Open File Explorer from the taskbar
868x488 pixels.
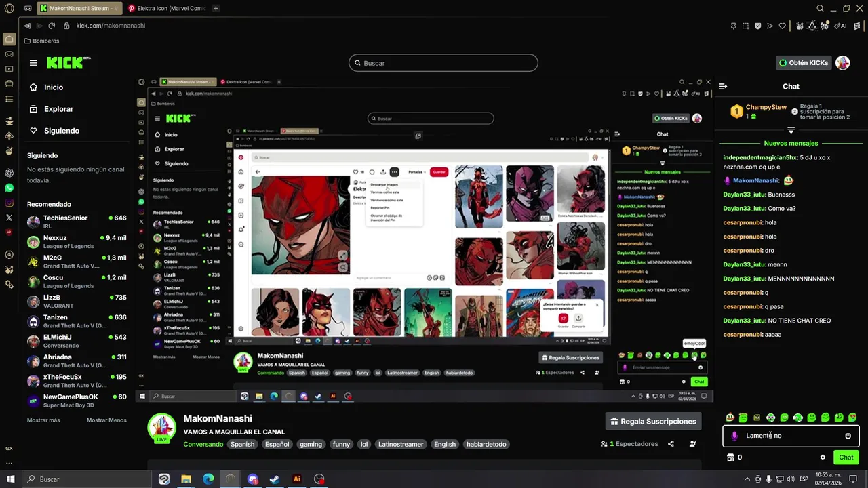[x=186, y=479]
